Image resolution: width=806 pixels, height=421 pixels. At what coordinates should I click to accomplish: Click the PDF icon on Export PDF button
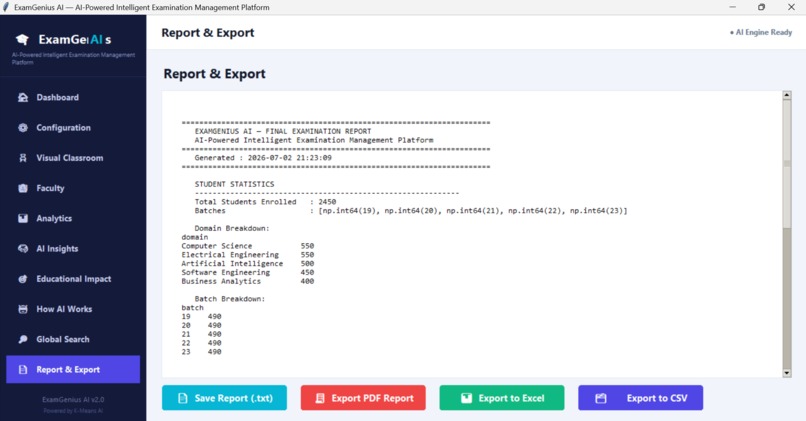(x=320, y=398)
